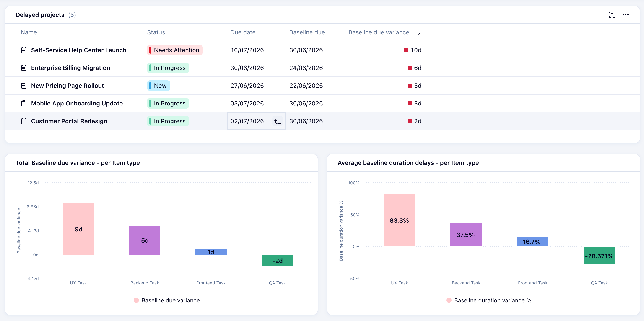Open the New status of New Pricing Page Rollout
This screenshot has height=321, width=644.
click(158, 86)
